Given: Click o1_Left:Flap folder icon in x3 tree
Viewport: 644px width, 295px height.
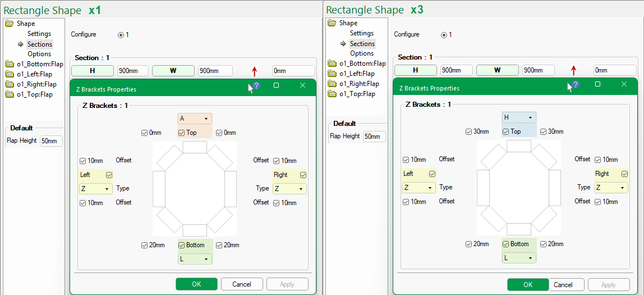Looking at the screenshot, I should tap(332, 74).
